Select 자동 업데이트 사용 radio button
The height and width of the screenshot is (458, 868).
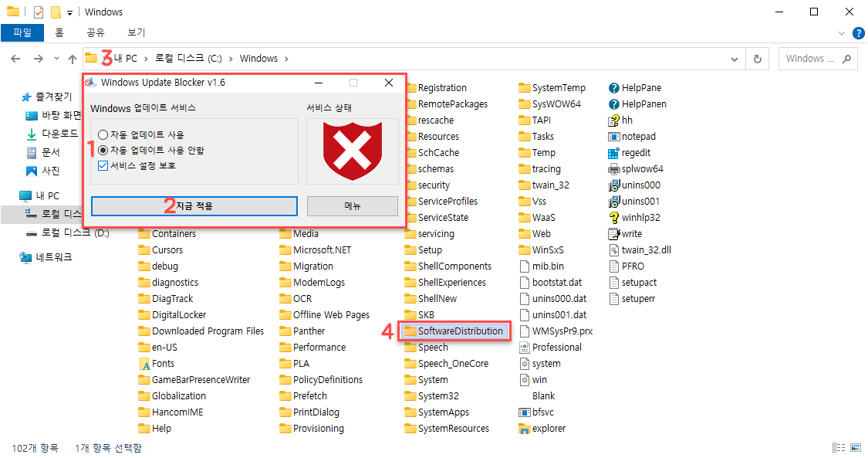pyautogui.click(x=103, y=134)
